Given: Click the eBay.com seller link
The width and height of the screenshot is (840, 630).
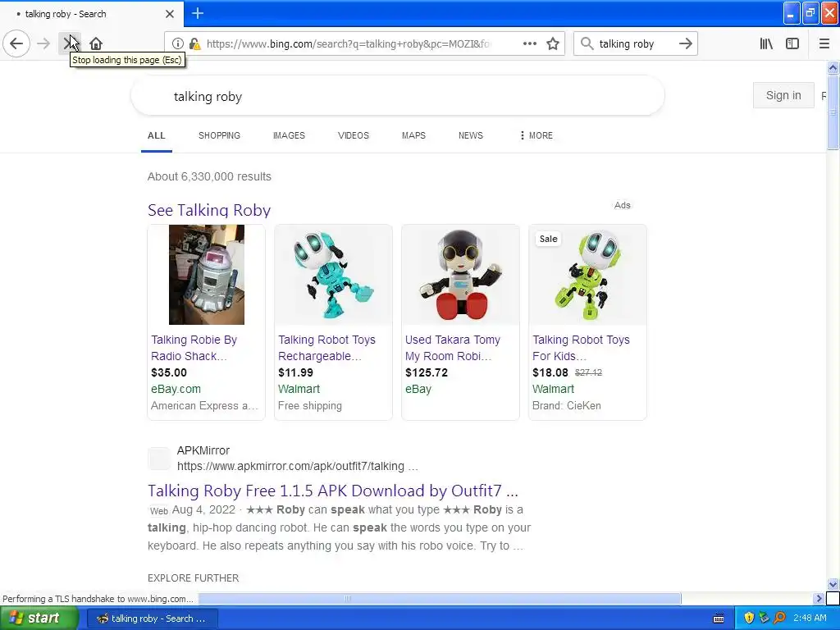Looking at the screenshot, I should tap(176, 389).
